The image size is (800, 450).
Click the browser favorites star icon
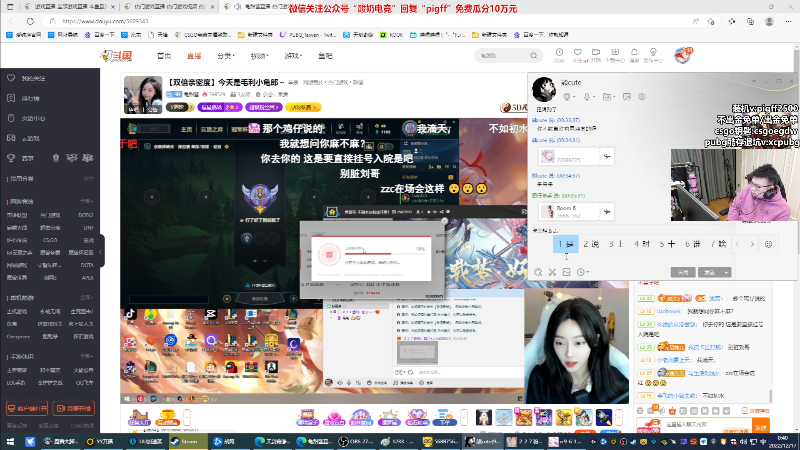click(x=711, y=21)
